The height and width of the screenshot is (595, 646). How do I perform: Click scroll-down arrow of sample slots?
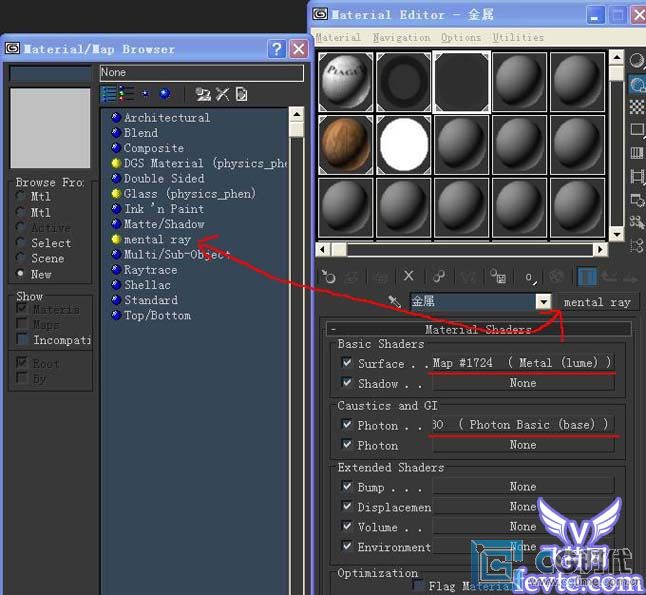(616, 235)
